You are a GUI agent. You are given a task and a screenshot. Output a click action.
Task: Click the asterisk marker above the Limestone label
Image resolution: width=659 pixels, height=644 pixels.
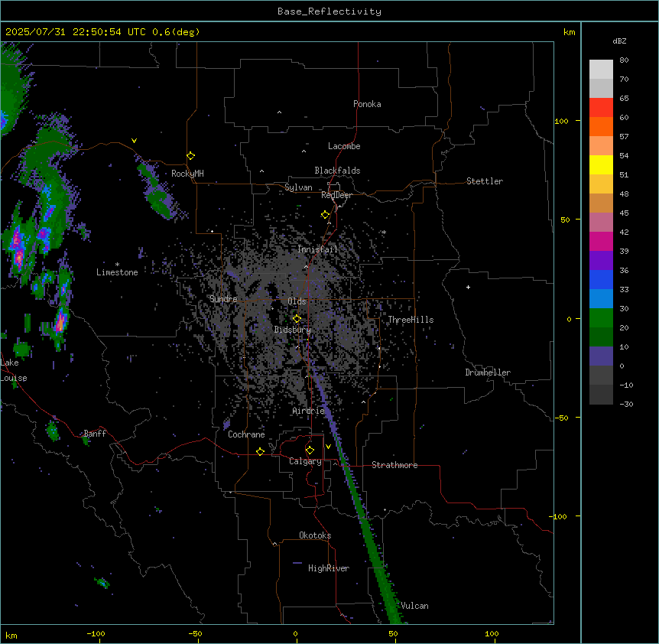(x=117, y=265)
